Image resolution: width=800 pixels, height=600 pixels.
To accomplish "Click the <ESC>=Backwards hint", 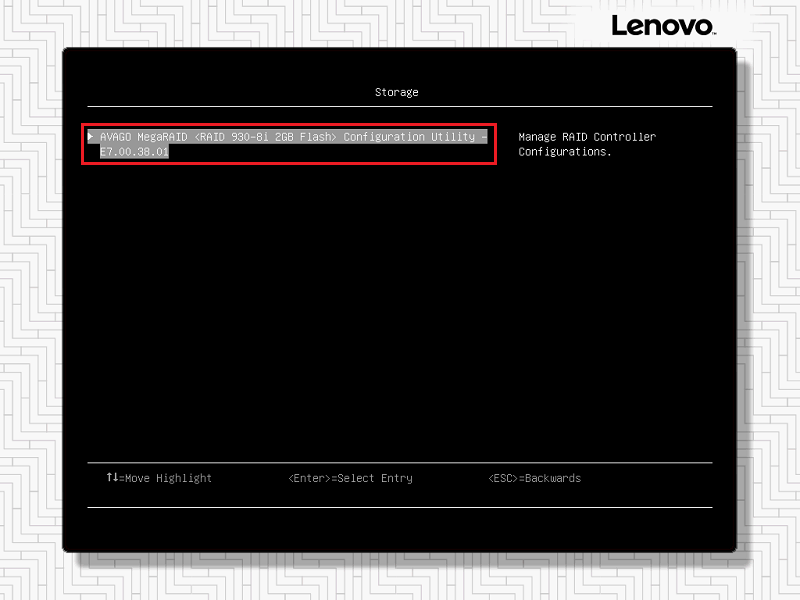I will coord(535,478).
